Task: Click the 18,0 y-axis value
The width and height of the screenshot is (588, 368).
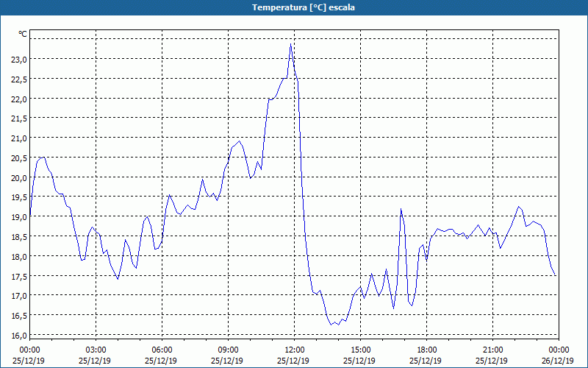Action: 20,257
